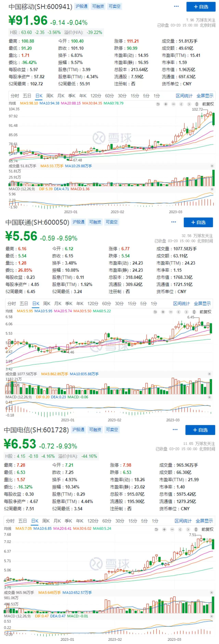The image size is (219, 644).
Task: Switch 中国联通 chart to 分时 tab
Action: [12, 304]
